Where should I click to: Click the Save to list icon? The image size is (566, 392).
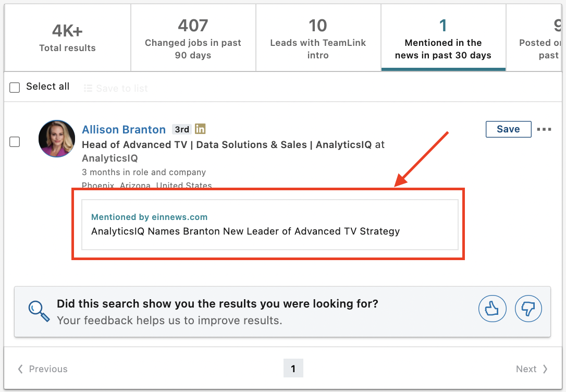(88, 89)
